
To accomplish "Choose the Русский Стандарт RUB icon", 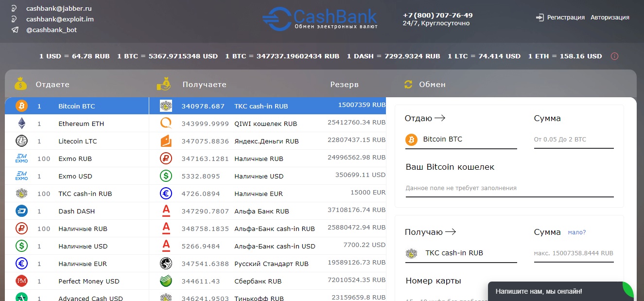I will pyautogui.click(x=166, y=264).
